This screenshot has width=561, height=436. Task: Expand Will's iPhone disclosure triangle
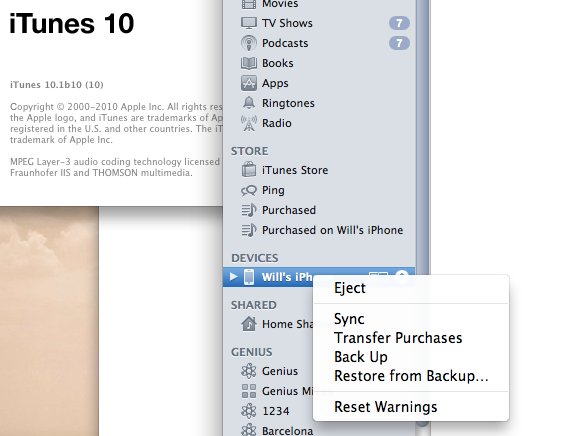click(x=234, y=277)
